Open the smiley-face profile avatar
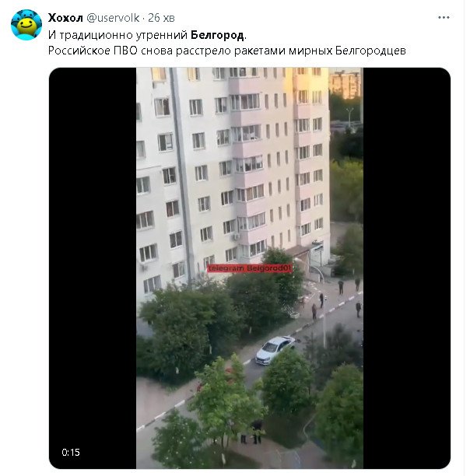470x476 pixels. click(26, 25)
